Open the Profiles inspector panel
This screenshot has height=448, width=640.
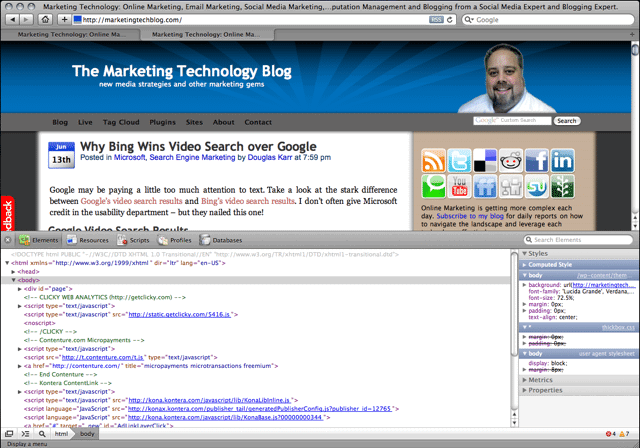(174, 240)
